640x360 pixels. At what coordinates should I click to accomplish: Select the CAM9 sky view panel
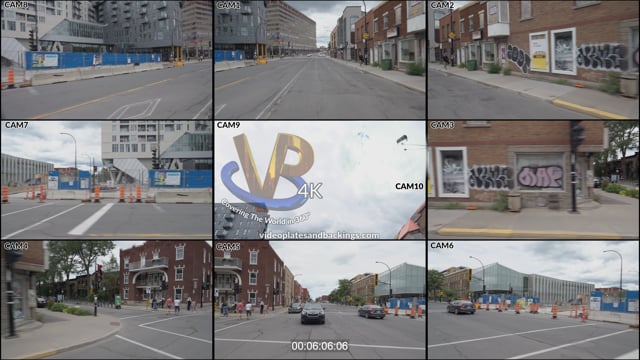pyautogui.click(x=320, y=180)
